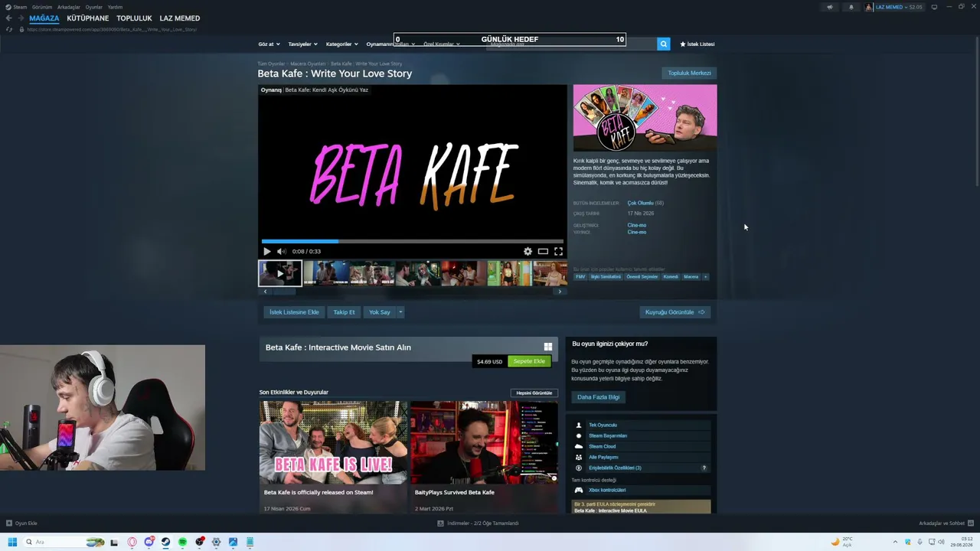Image resolution: width=980 pixels, height=551 pixels.
Task: Click the Yok Say button
Action: pos(380,312)
